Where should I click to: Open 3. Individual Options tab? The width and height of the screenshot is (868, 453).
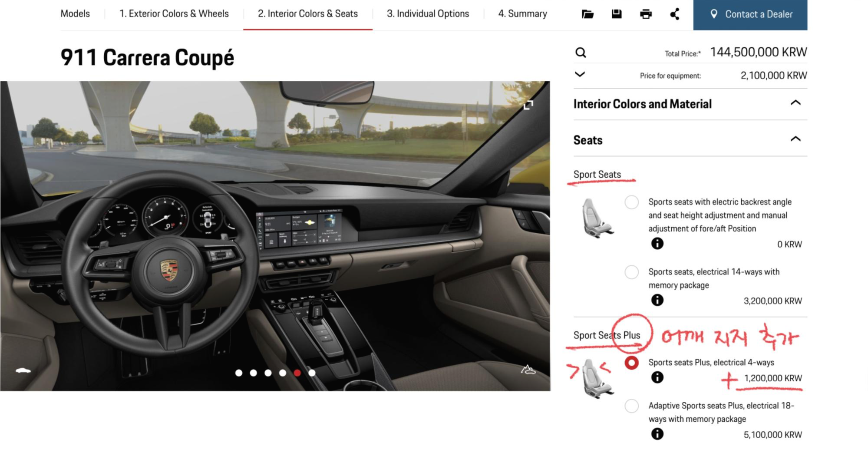428,14
